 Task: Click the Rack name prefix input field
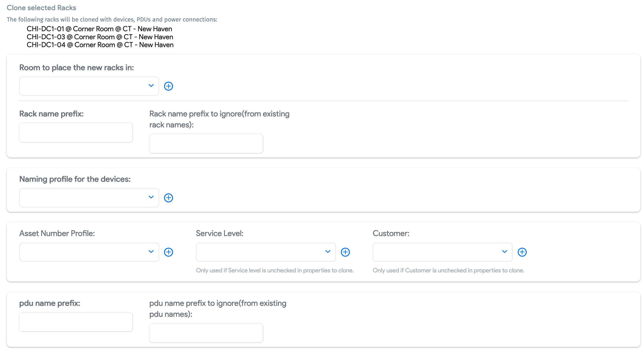coord(76,132)
